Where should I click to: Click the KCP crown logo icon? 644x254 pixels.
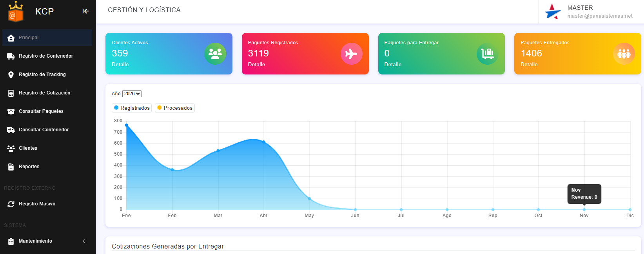[x=16, y=11]
